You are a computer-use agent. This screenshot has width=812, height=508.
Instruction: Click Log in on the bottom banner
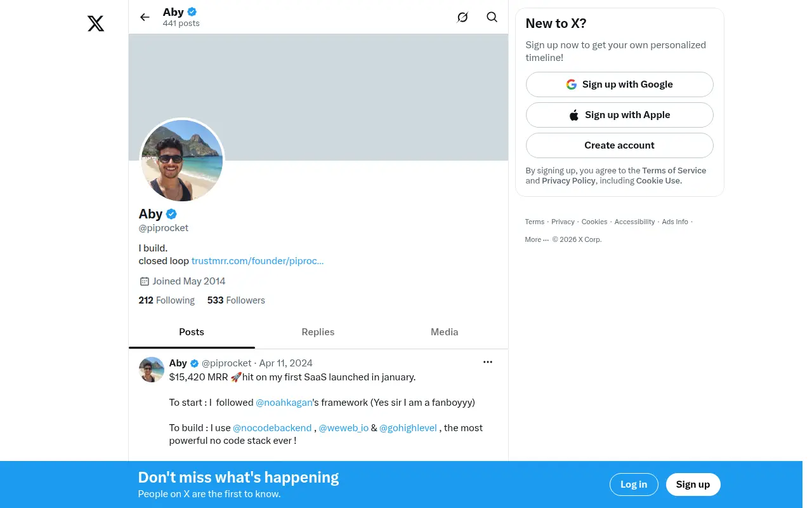click(x=634, y=485)
